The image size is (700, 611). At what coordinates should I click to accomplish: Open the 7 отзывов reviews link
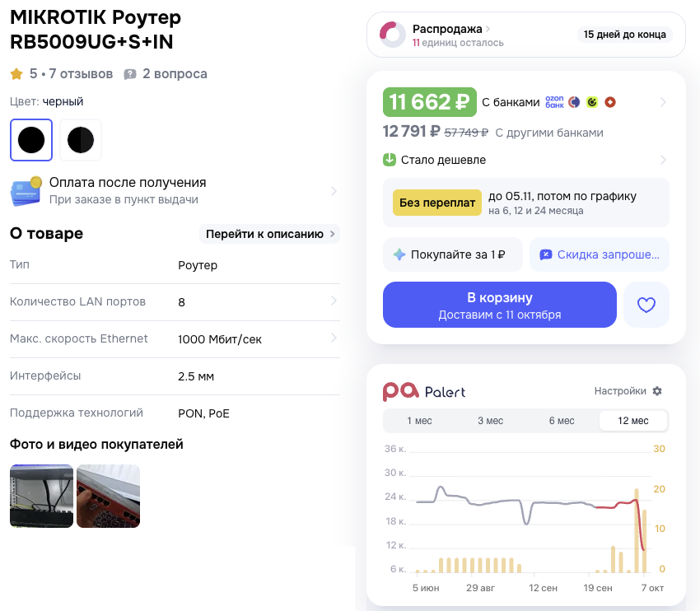pos(81,73)
